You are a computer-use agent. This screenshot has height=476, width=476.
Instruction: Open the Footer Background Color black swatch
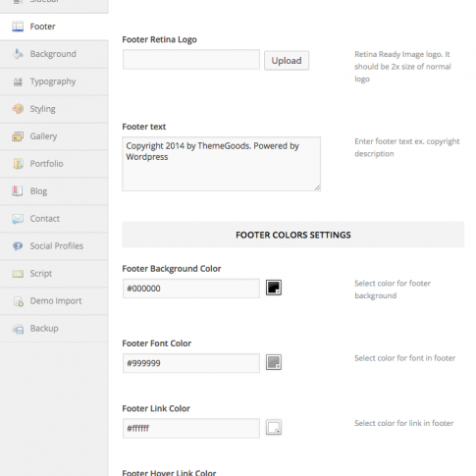[x=274, y=288]
